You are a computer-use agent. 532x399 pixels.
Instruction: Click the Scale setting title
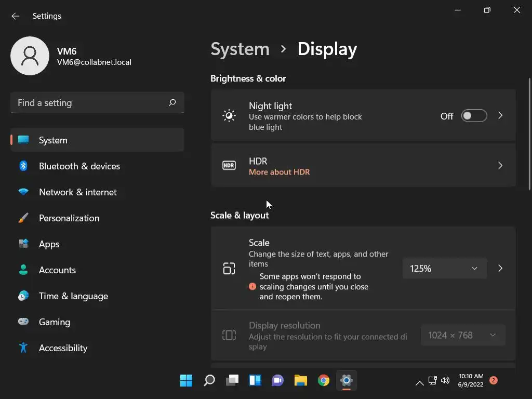(x=259, y=243)
